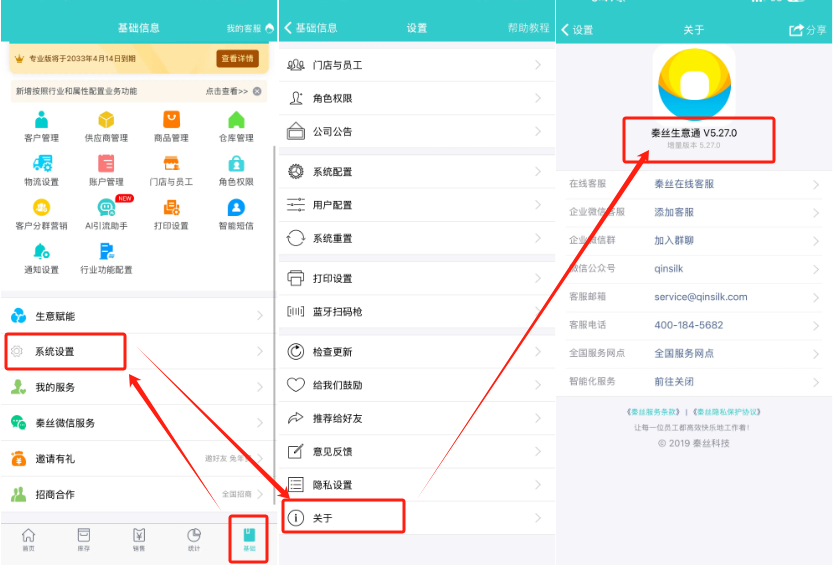The width and height of the screenshot is (836, 565).
Task: Expand 门店与员工 chevron in settings list
Action: pos(538,65)
